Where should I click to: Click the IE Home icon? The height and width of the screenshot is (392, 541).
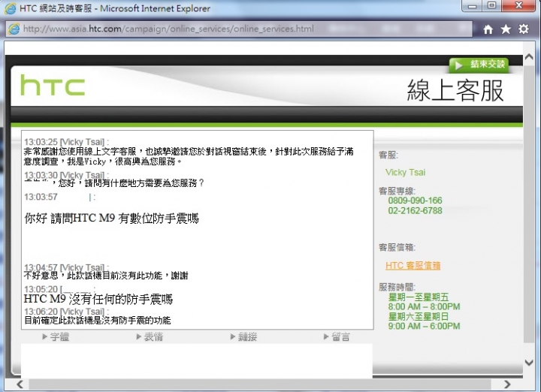click(488, 29)
